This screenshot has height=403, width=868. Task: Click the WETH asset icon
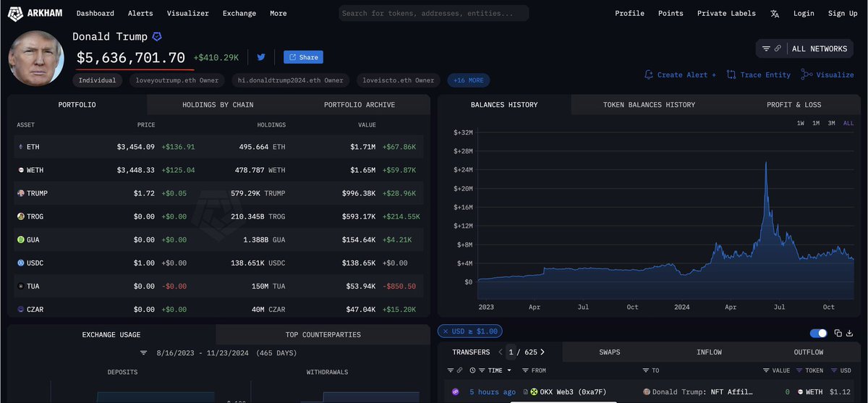[x=20, y=170]
